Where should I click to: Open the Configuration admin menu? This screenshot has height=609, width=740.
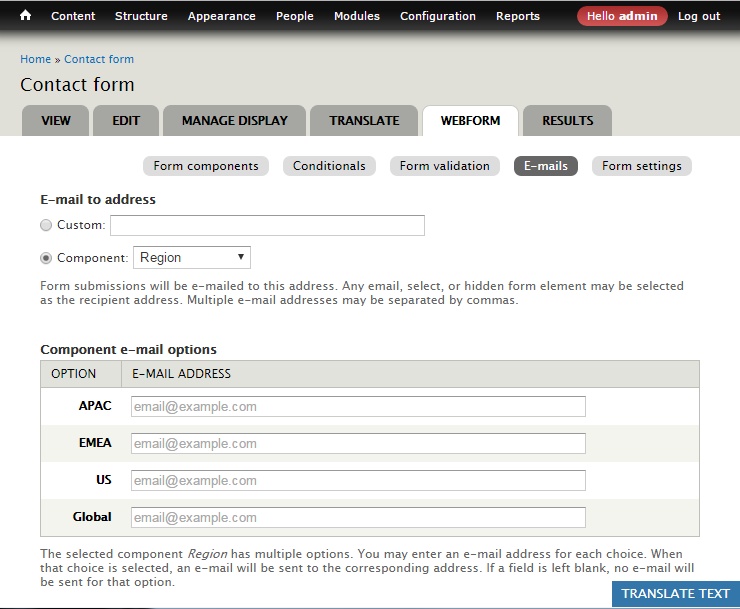437,16
